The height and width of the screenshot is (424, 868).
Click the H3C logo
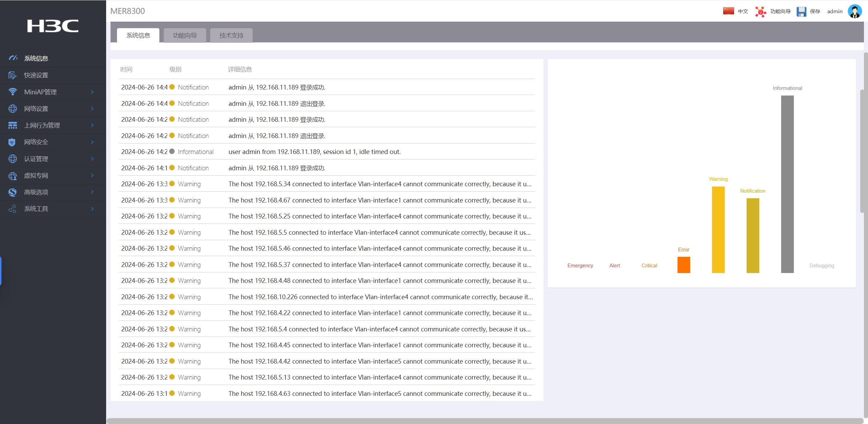point(53,26)
